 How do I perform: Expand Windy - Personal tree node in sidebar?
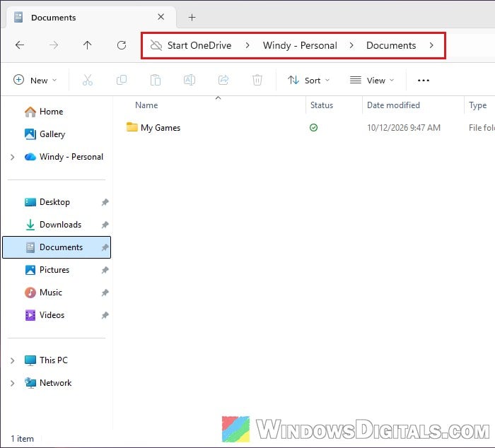(12, 157)
